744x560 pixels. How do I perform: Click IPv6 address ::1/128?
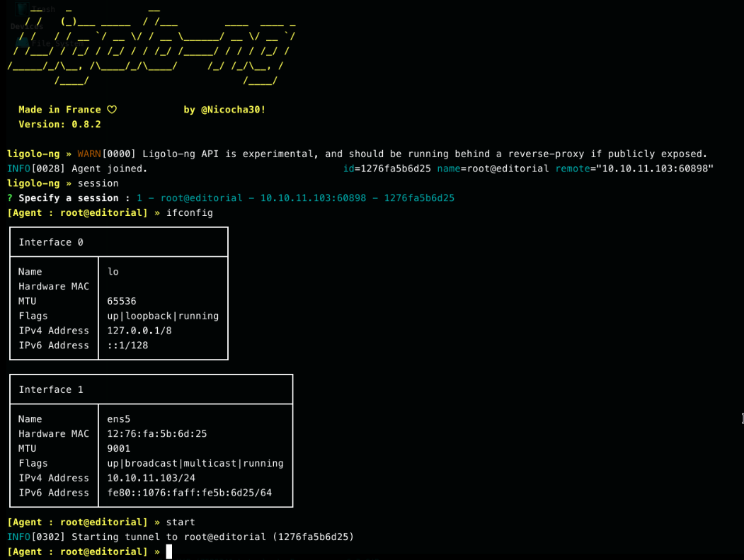pos(127,345)
